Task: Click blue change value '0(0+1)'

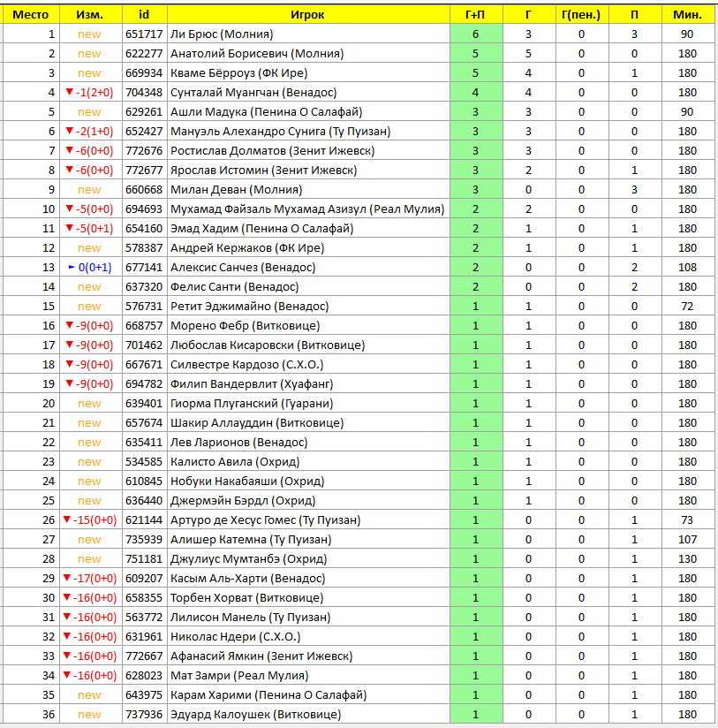Action: (x=90, y=268)
